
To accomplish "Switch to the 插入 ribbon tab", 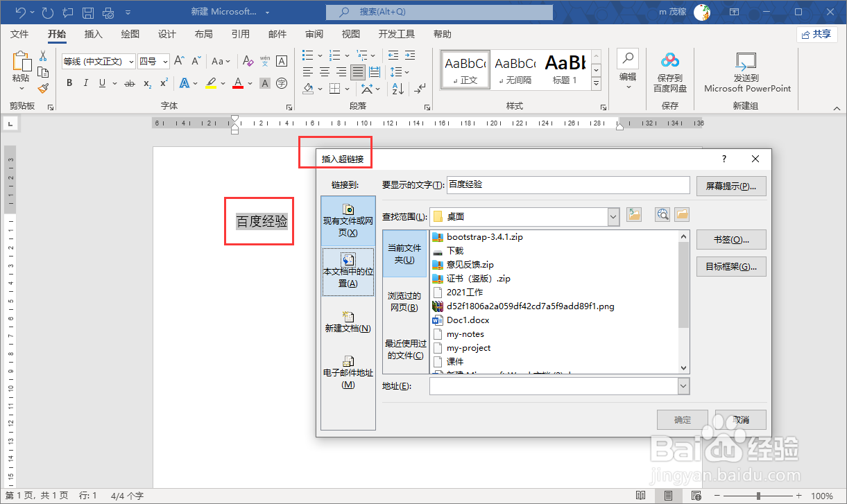I will pyautogui.click(x=93, y=34).
